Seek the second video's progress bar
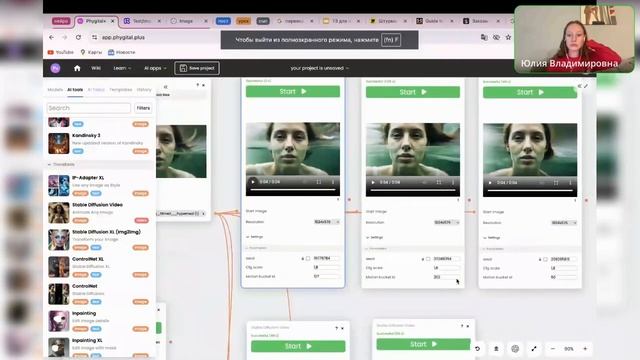Viewport: 640px width, 360px height. pos(413,190)
